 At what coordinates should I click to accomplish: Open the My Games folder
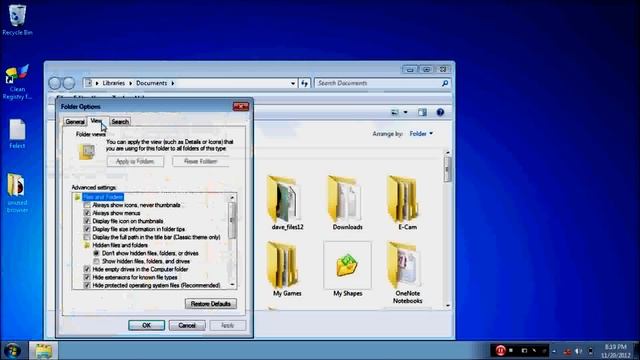coord(287,269)
